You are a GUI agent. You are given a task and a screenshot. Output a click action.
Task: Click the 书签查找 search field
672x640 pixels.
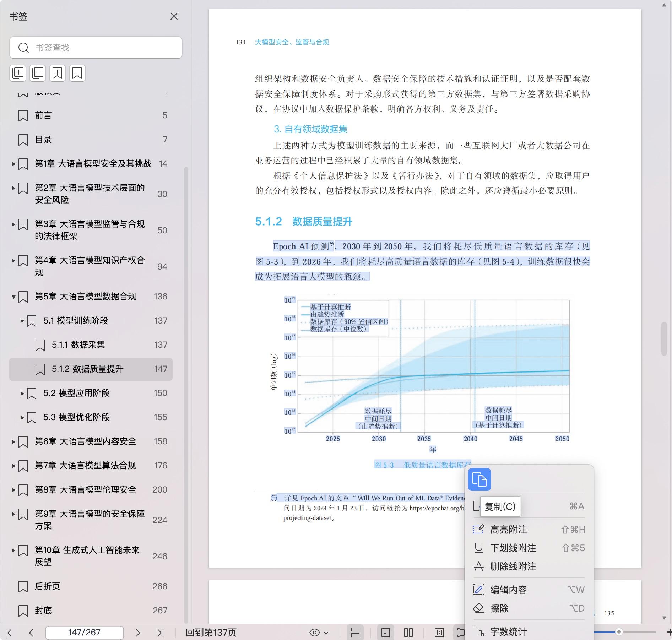(x=96, y=48)
